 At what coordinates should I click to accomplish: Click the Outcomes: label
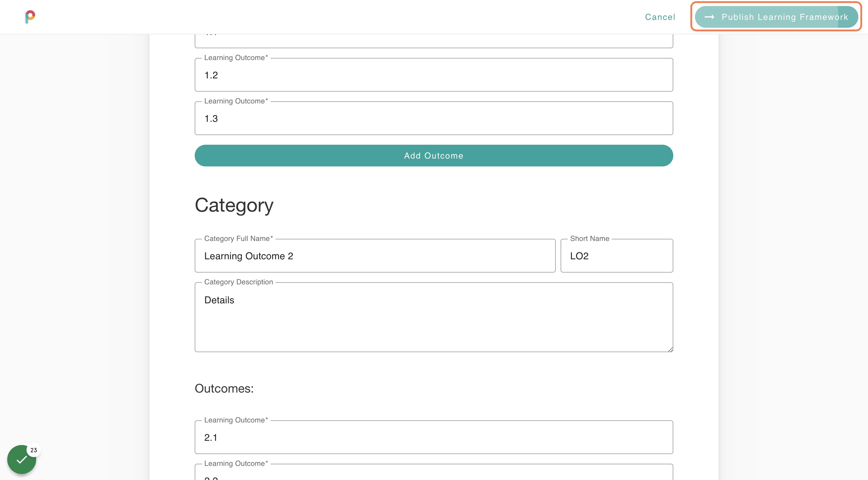[224, 388]
